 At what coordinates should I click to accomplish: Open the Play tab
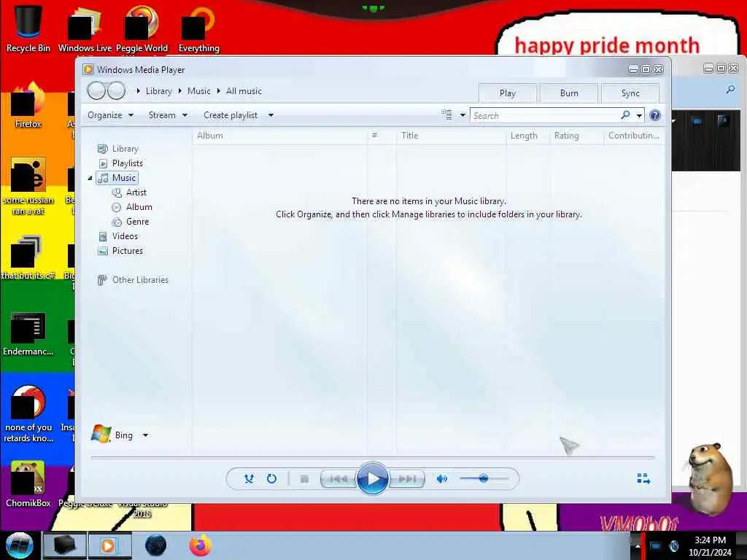[508, 93]
